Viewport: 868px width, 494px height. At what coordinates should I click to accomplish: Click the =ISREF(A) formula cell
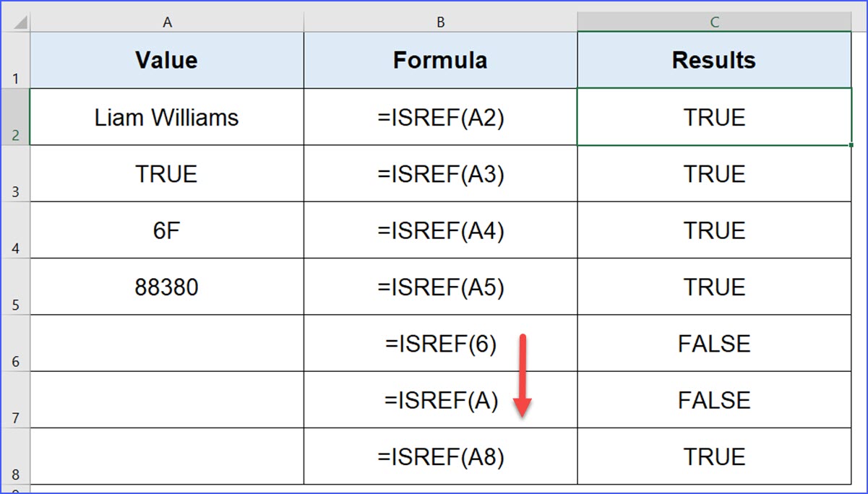pyautogui.click(x=440, y=400)
